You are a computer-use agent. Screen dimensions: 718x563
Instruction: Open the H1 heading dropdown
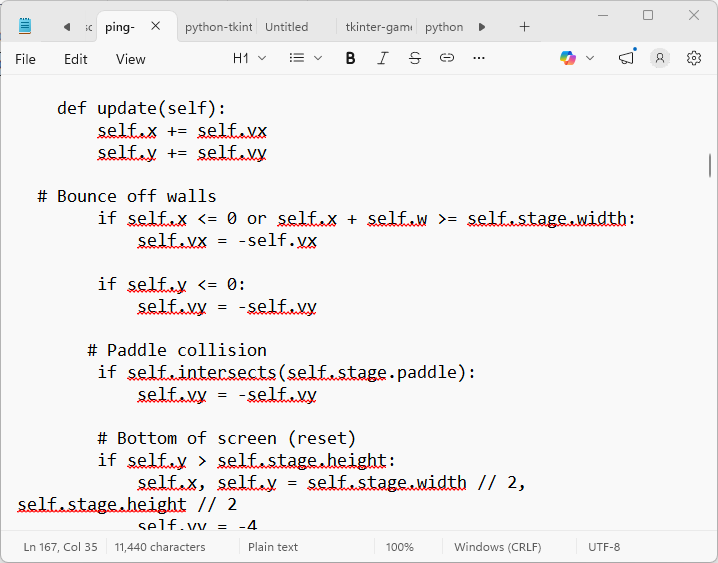pos(249,59)
